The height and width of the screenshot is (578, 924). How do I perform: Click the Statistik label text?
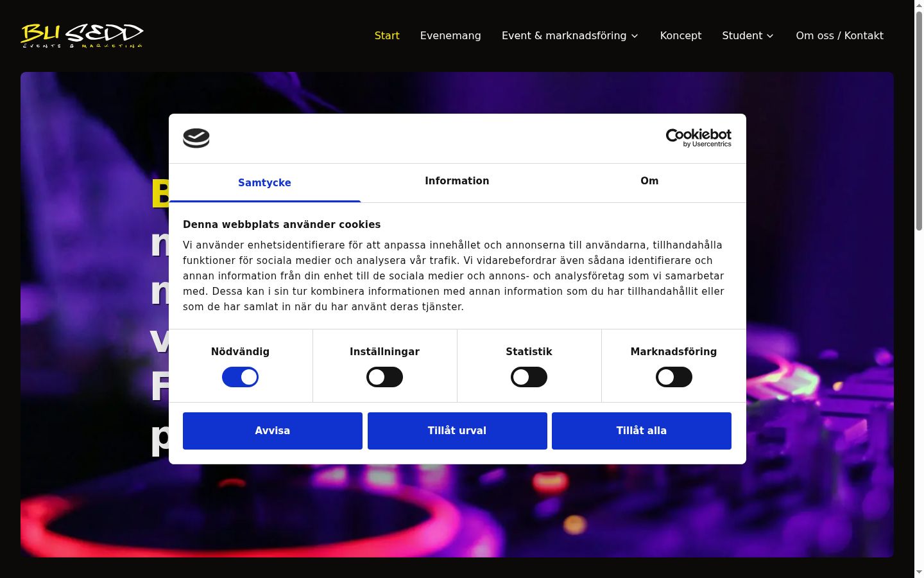point(529,352)
